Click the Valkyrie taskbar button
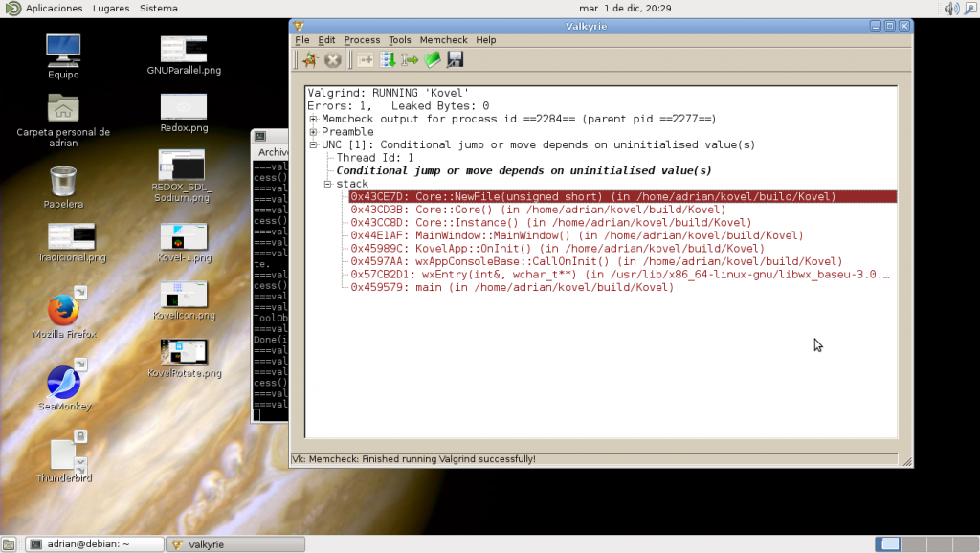Screen dimensions: 980x553 coord(235,544)
